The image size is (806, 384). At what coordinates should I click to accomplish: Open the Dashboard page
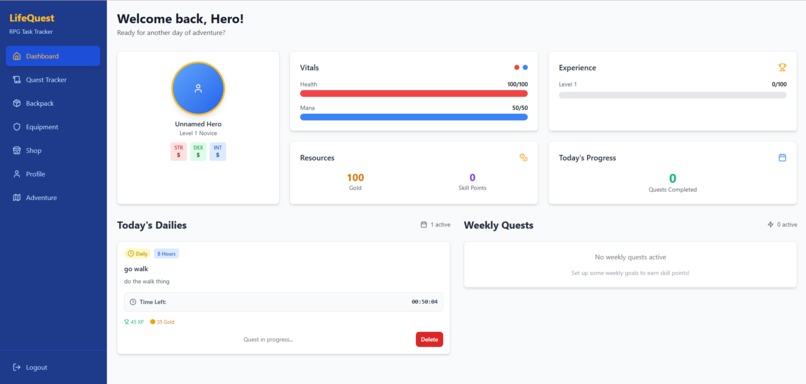pyautogui.click(x=53, y=56)
